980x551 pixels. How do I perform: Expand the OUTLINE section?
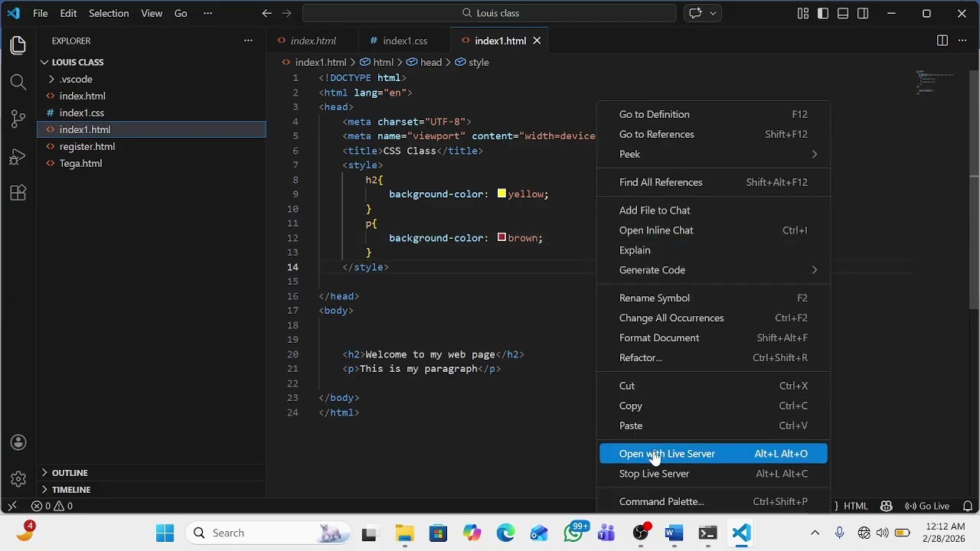tap(69, 473)
